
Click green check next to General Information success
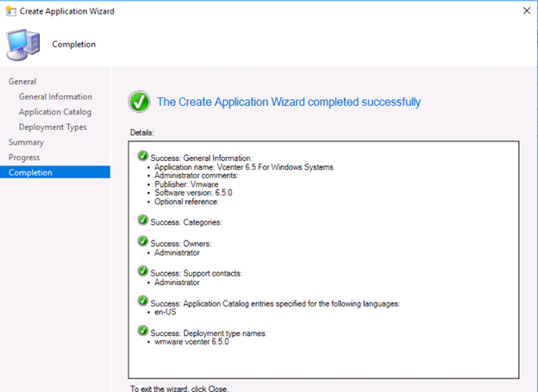click(143, 156)
